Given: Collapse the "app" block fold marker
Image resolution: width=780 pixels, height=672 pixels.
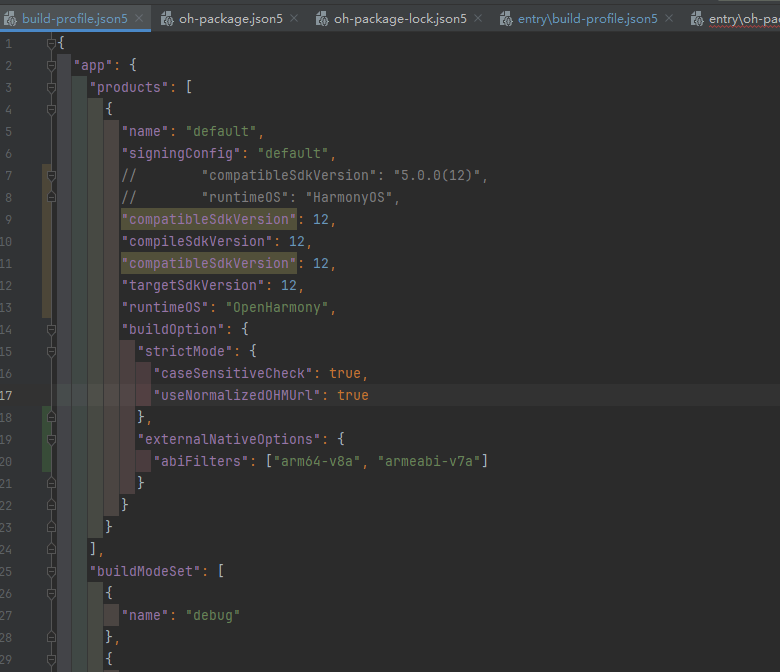Looking at the screenshot, I should (x=51, y=65).
